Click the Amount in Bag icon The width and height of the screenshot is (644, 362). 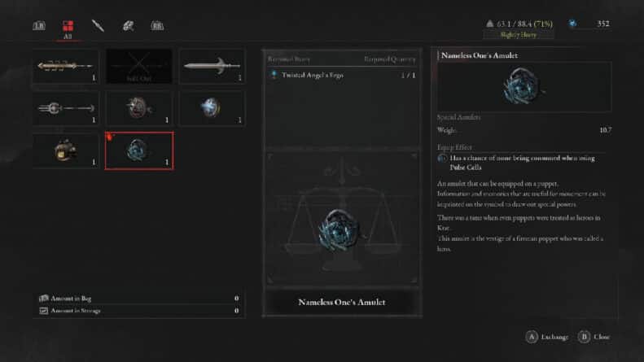click(43, 299)
